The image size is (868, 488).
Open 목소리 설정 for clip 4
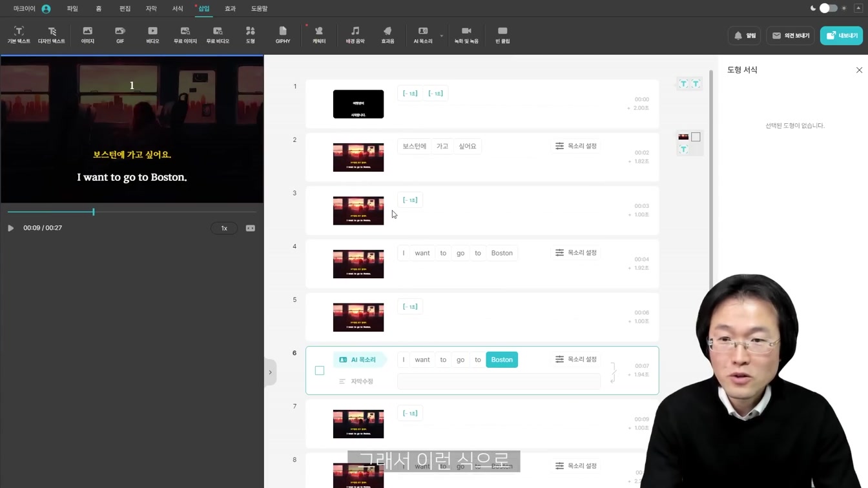576,252
